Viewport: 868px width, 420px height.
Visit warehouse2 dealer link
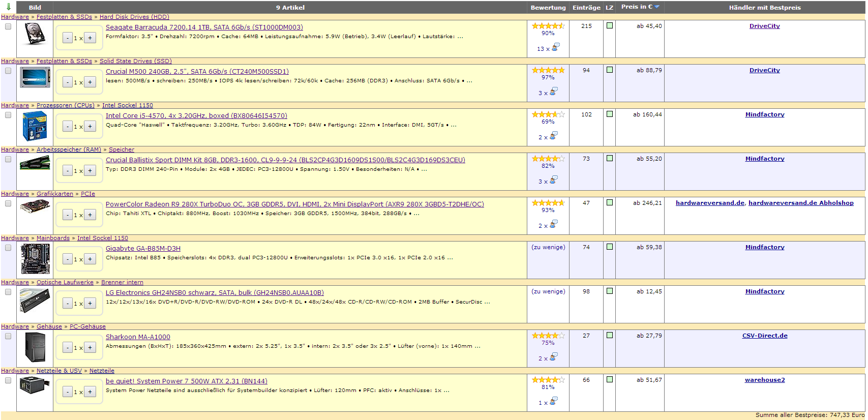pyautogui.click(x=765, y=380)
